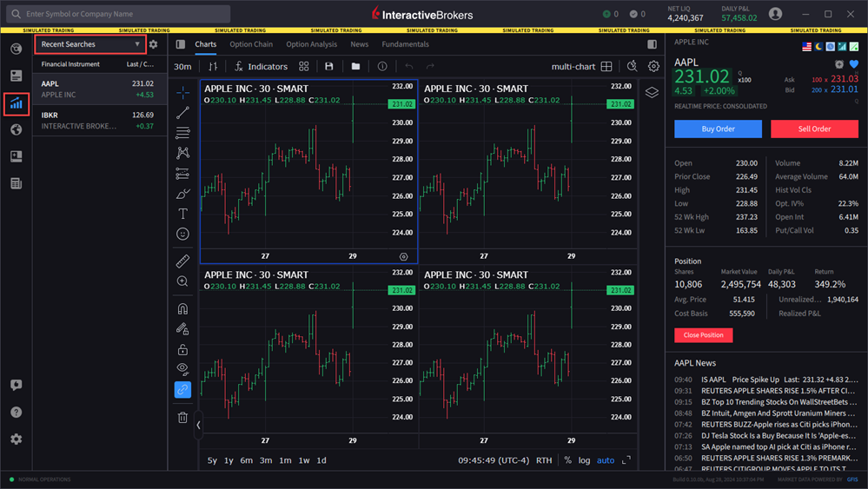The height and width of the screenshot is (489, 868).
Task: Save the chart layout with disk icon
Action: pyautogui.click(x=329, y=67)
